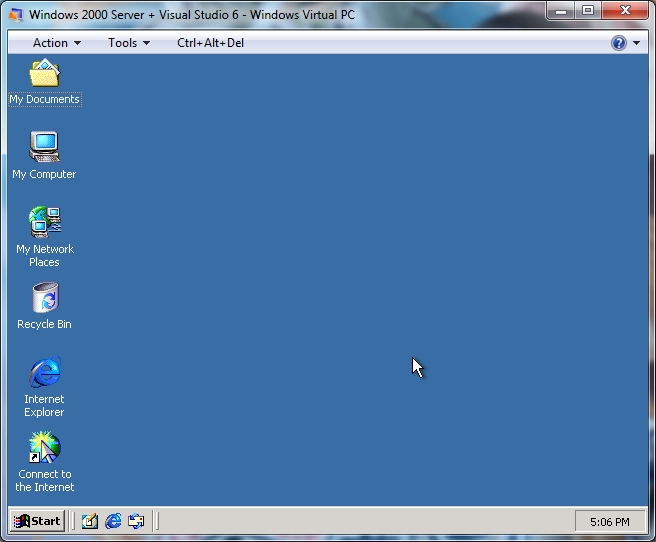The image size is (656, 542).
Task: Click the Virtual PC help icon
Action: point(619,43)
